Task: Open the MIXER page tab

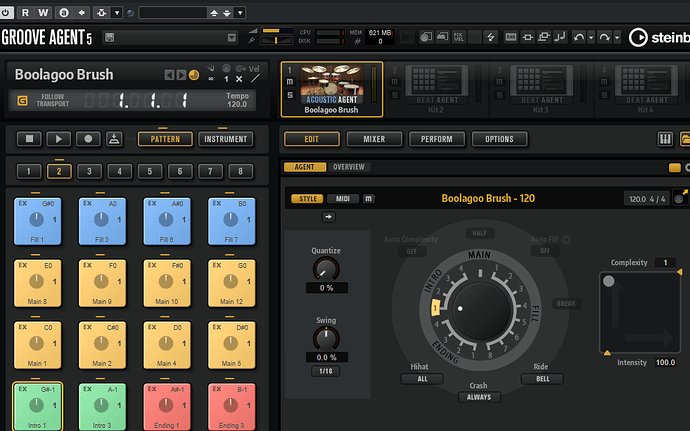Action: [x=374, y=139]
